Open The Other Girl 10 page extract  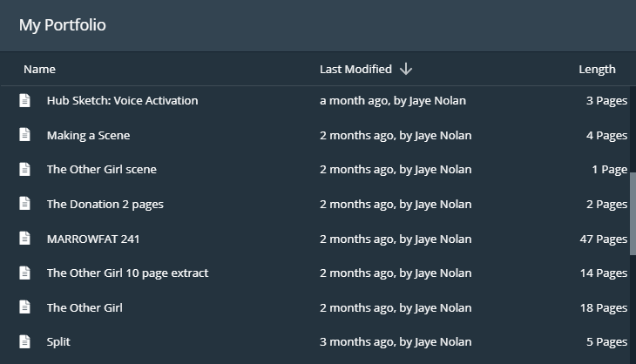(x=127, y=273)
